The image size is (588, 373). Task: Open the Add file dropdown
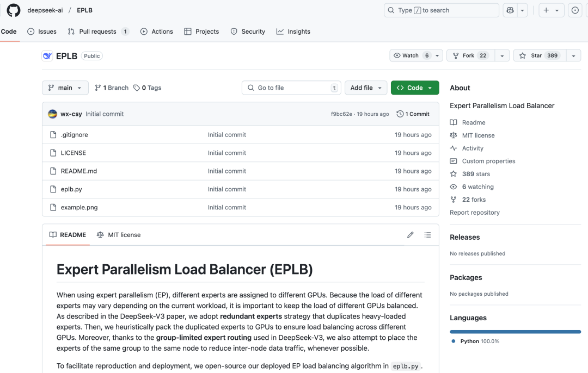pos(366,88)
